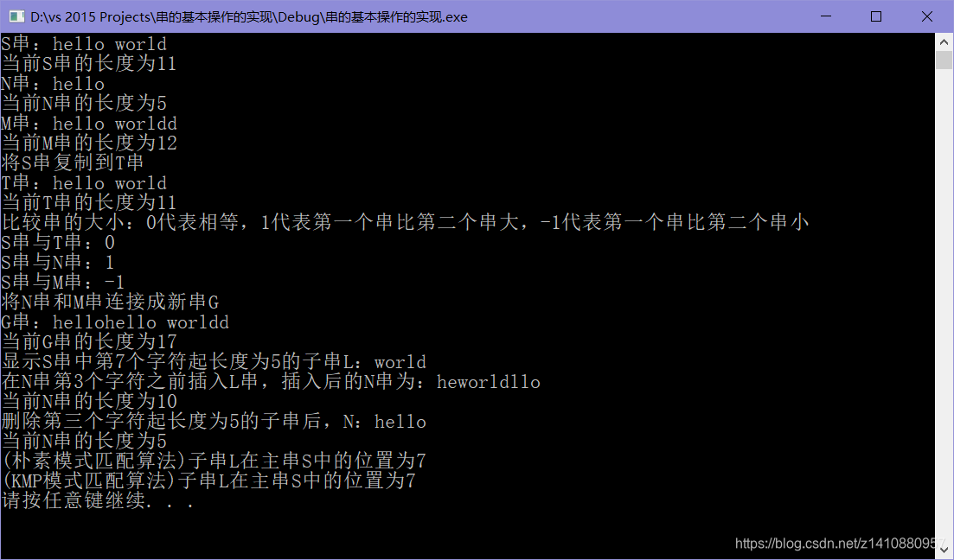Click the 'G串: hellohello worldd' line

[x=115, y=321]
